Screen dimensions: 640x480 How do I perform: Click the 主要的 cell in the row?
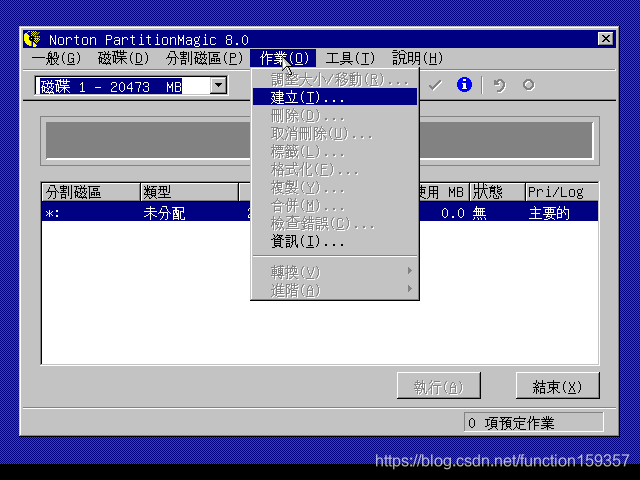549,213
